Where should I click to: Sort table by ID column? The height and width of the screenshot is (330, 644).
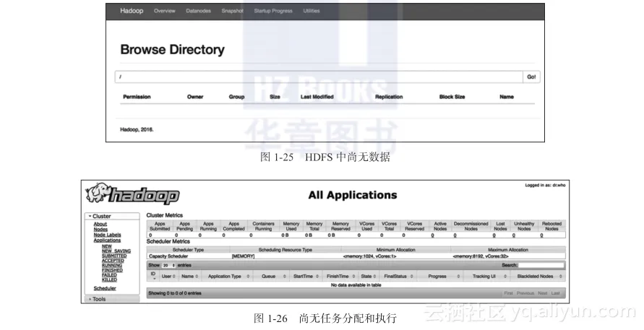click(x=153, y=276)
